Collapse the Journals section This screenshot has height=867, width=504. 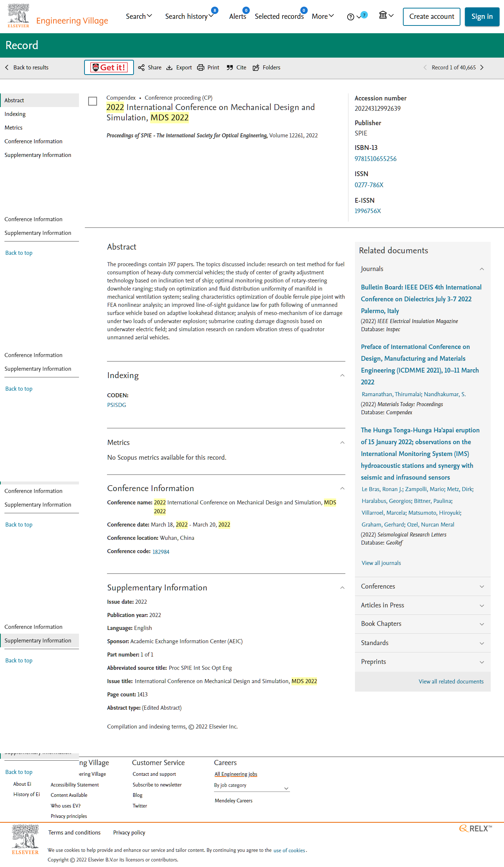481,269
